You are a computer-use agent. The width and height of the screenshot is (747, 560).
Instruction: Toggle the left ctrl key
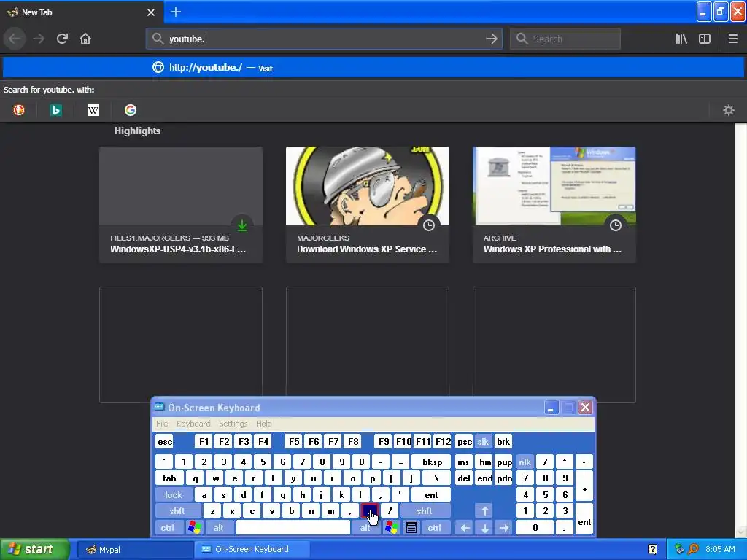click(x=168, y=527)
